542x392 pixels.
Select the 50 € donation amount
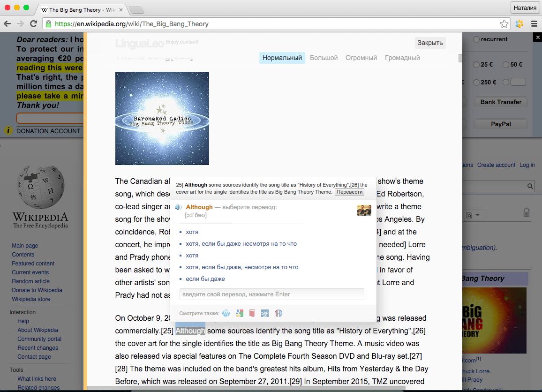[506, 65]
